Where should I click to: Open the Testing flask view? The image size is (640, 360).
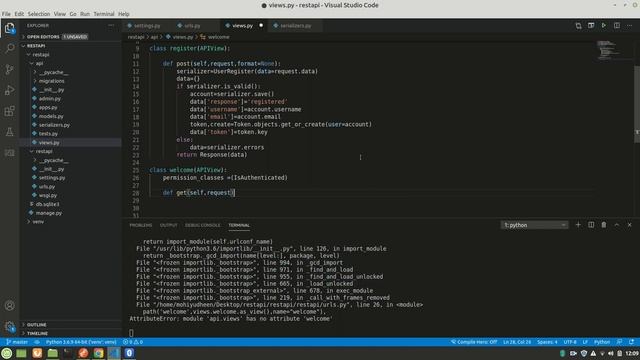[9, 131]
